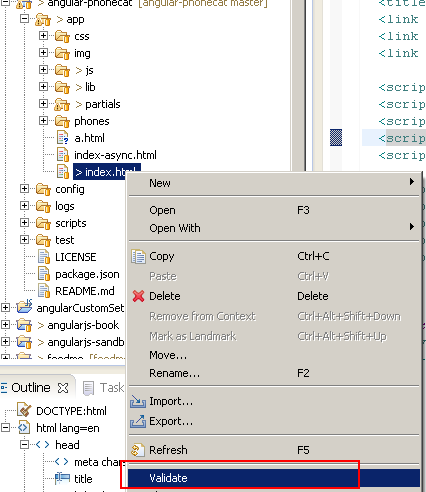
Task: Click the package.json file icon
Action: coord(44,274)
